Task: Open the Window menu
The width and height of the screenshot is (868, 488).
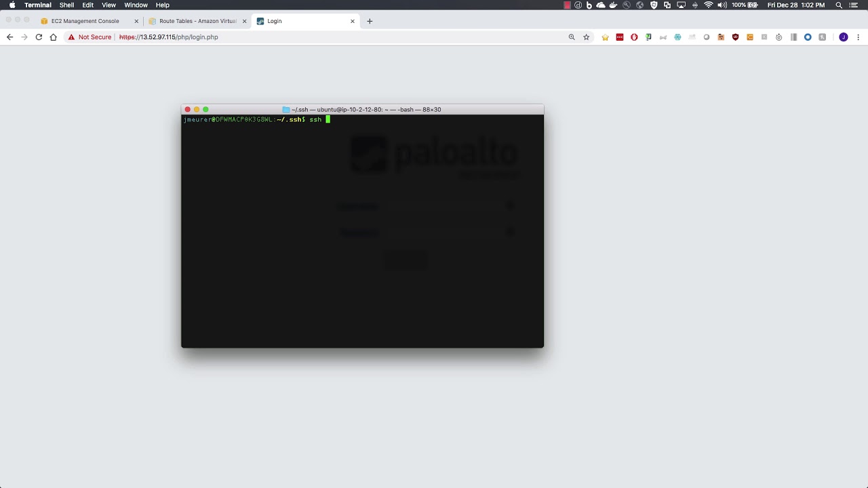Action: (136, 5)
